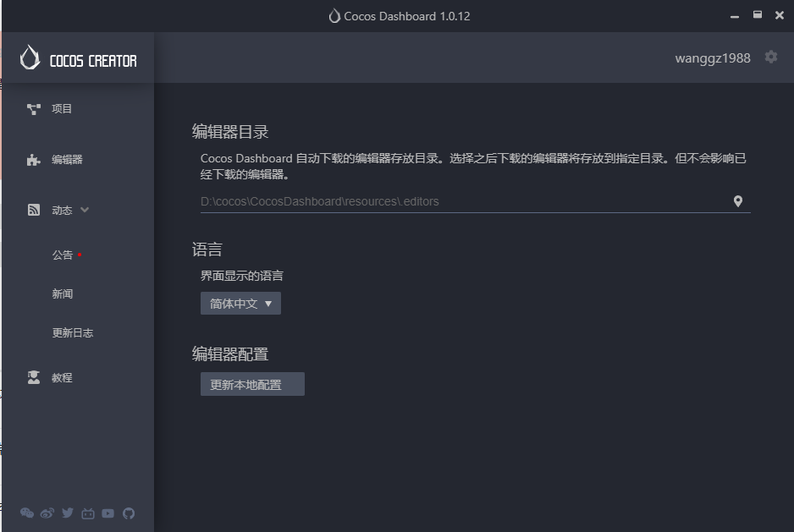This screenshot has height=532, width=794.
Task: Click the COCOS CREATOR logo text
Action: pyautogui.click(x=93, y=61)
